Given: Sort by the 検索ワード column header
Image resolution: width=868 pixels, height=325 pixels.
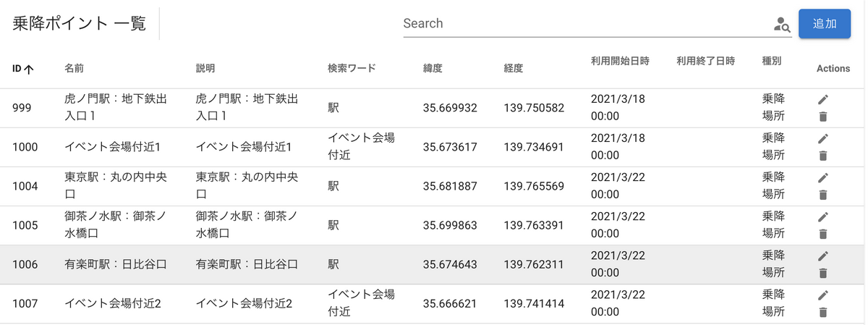Looking at the screenshot, I should click(352, 69).
